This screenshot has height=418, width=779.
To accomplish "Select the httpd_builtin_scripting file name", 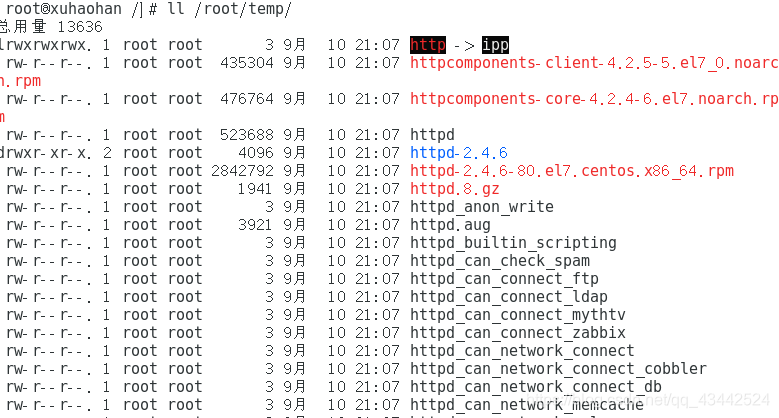I will (513, 243).
